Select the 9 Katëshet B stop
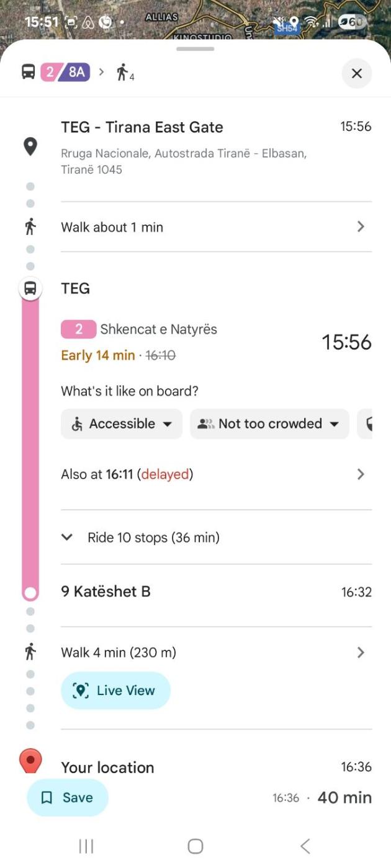This screenshot has height=868, width=391. click(x=106, y=592)
